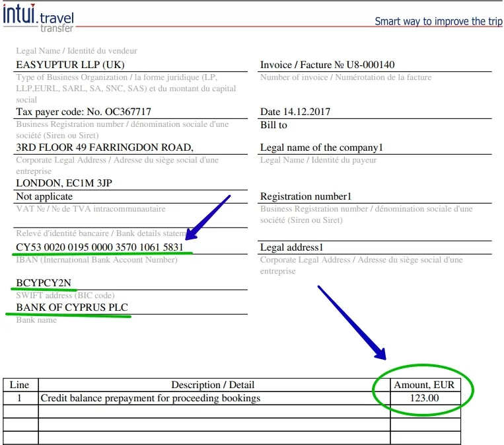Click the blue arrow pointing at Amount
The height and width of the screenshot is (445, 504).
(354, 322)
